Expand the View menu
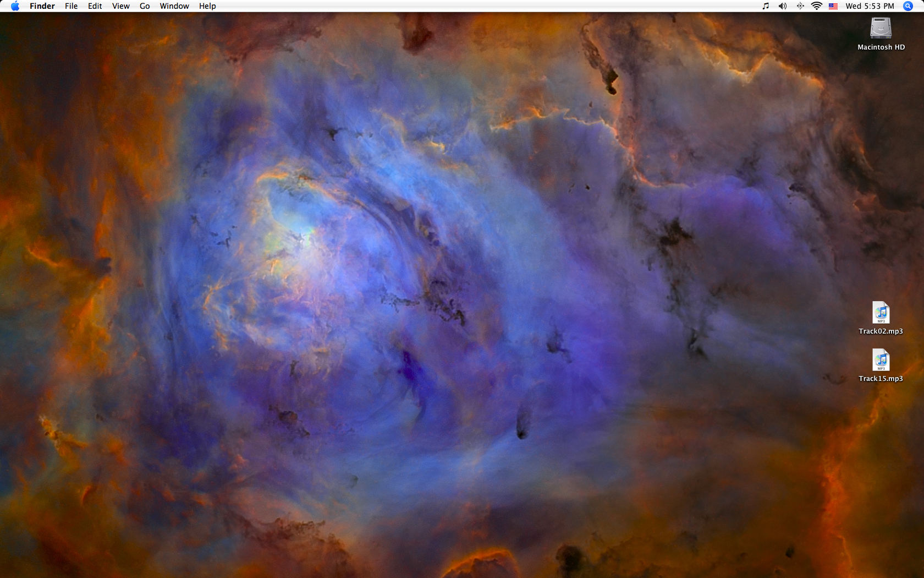Image resolution: width=924 pixels, height=578 pixels. [x=120, y=6]
